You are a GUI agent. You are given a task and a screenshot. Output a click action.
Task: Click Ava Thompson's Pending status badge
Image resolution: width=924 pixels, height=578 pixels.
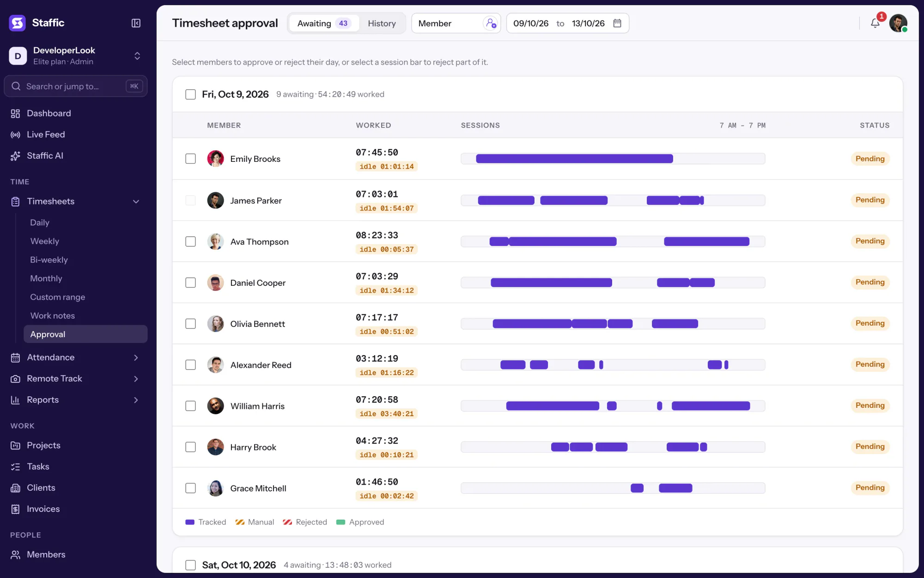[870, 241]
